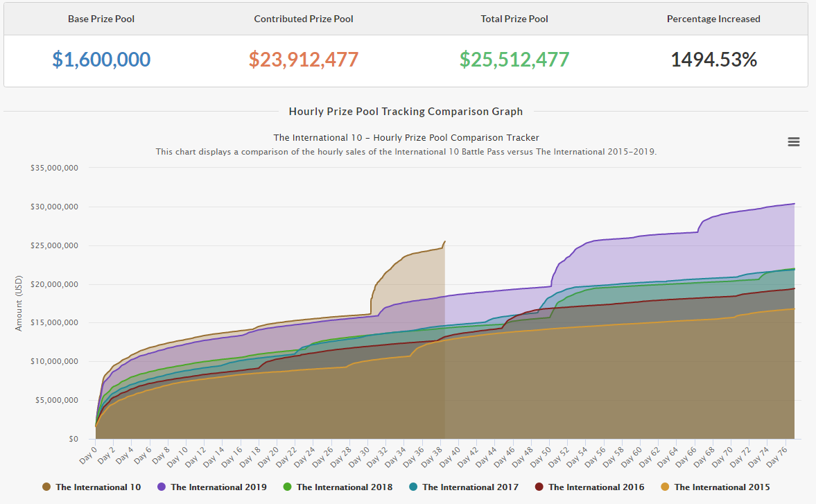This screenshot has height=504, width=816.
Task: Click Hourly Prize Pool Tracking Comparison Graph heading
Action: tap(406, 112)
